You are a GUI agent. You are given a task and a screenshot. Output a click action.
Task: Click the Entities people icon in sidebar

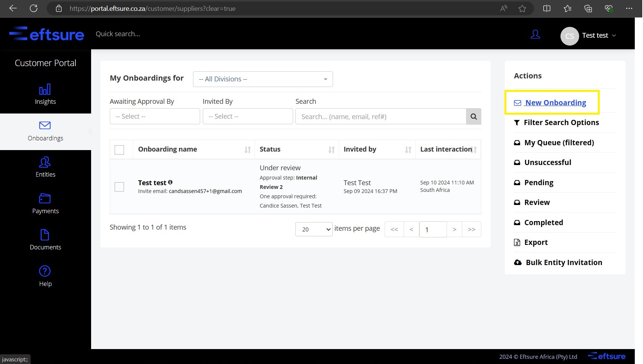(45, 162)
